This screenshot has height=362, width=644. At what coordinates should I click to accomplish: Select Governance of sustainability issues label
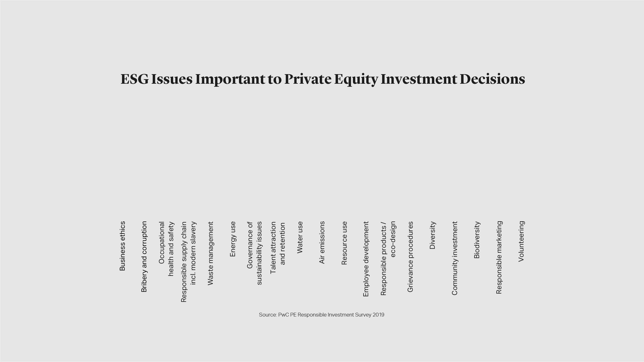255,253
